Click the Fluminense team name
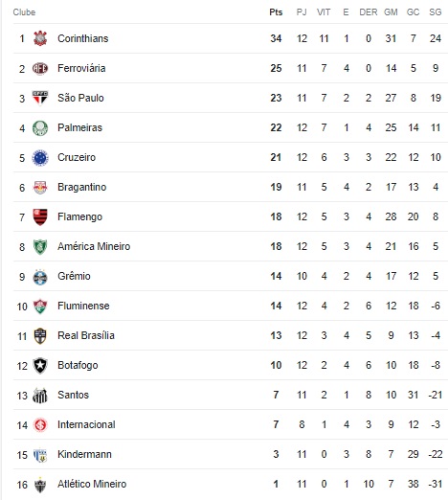This screenshot has width=448, height=500. point(83,306)
